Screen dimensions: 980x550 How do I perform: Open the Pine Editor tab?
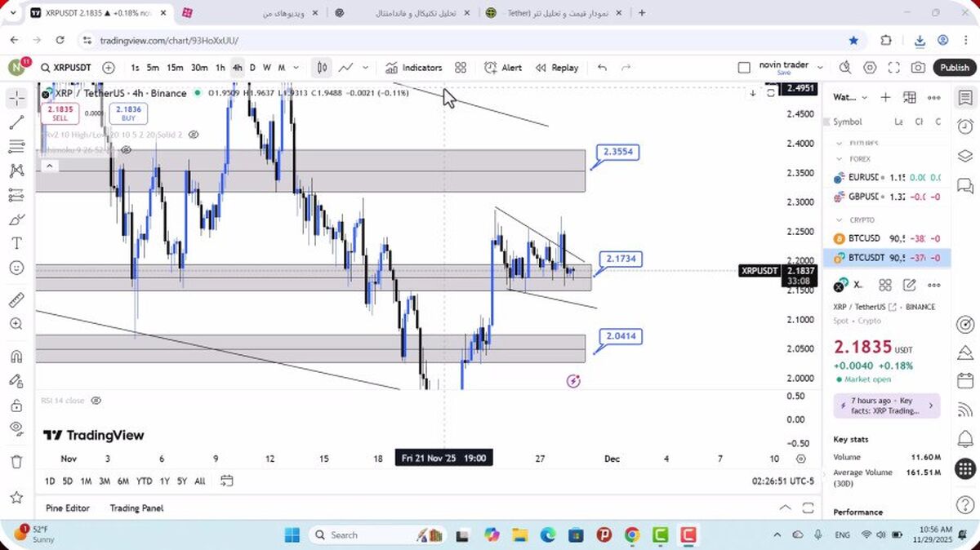coord(68,508)
